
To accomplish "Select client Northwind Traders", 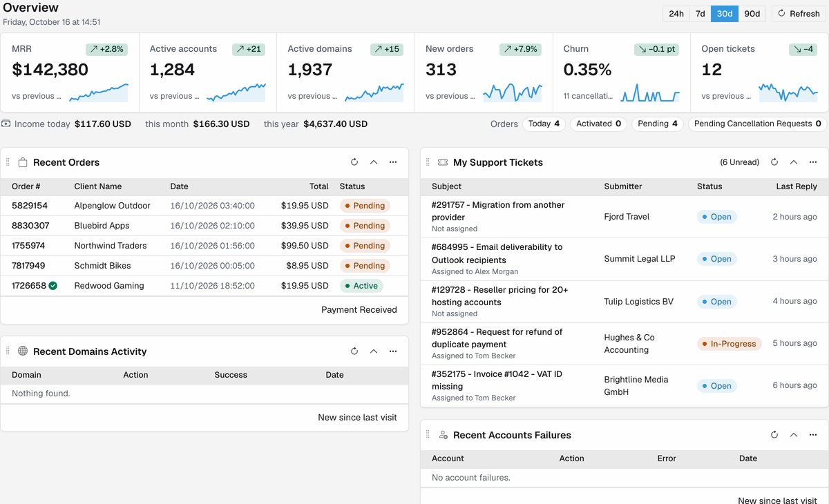I will [111, 246].
